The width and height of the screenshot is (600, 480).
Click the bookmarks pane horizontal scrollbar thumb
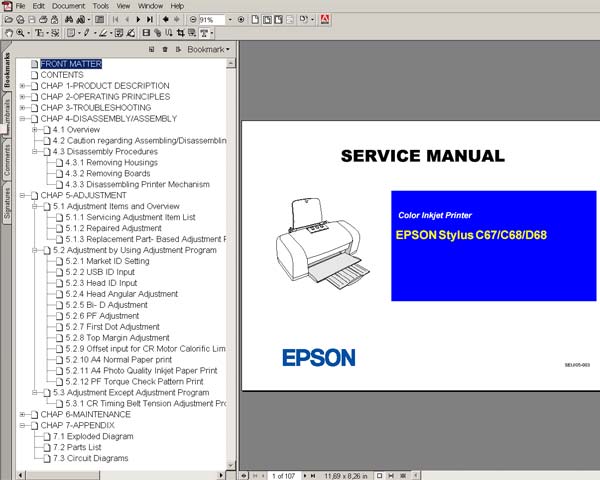pos(63,475)
